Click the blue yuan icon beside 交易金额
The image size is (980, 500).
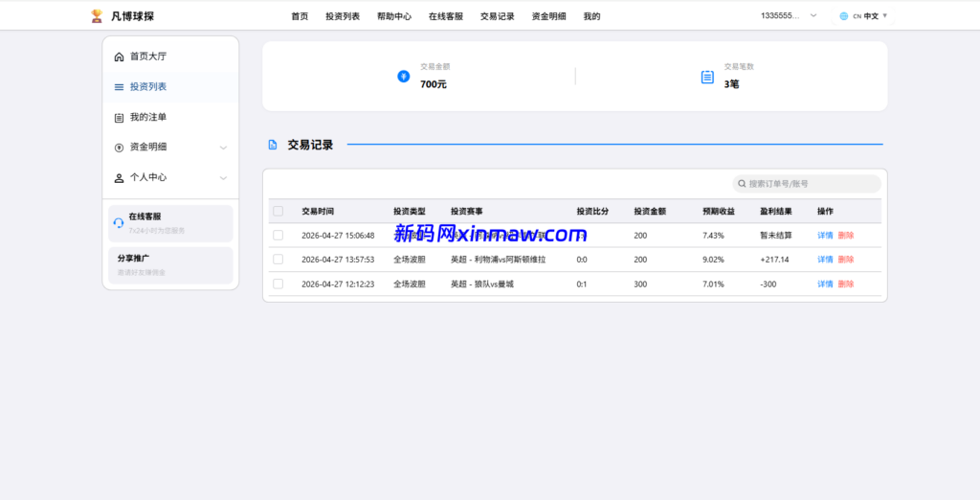404,77
